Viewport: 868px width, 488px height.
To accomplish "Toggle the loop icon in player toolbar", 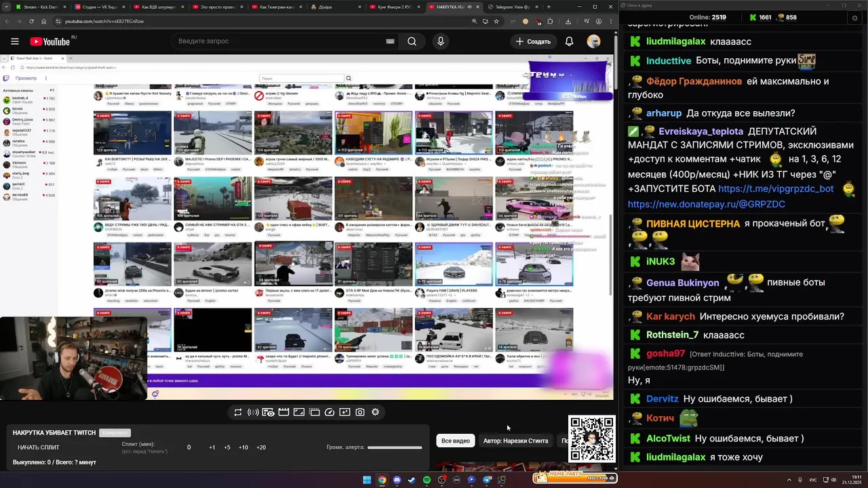I will click(x=238, y=412).
